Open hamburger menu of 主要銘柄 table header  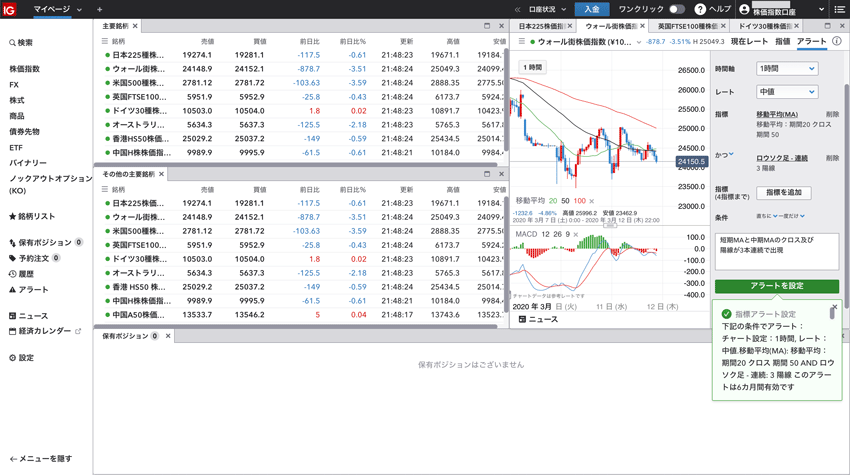(105, 41)
